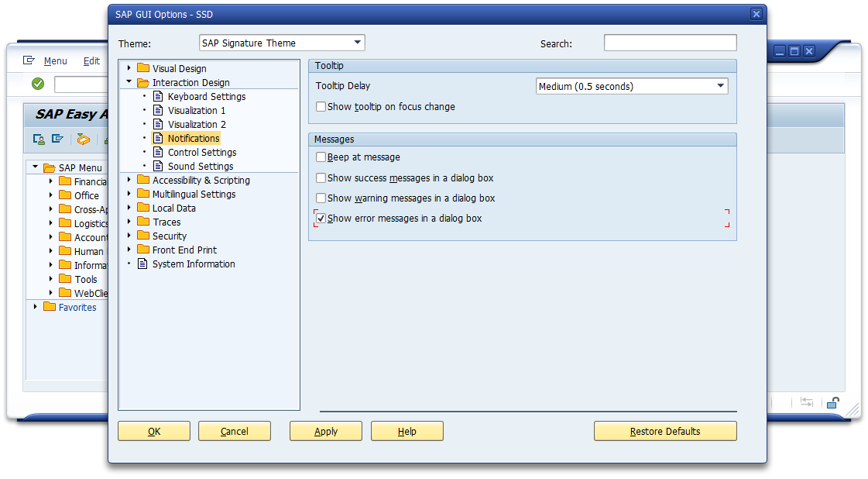Image resolution: width=868 pixels, height=479 pixels.
Task: Click the green checkmark Enter icon in SAP window
Action: tap(38, 84)
